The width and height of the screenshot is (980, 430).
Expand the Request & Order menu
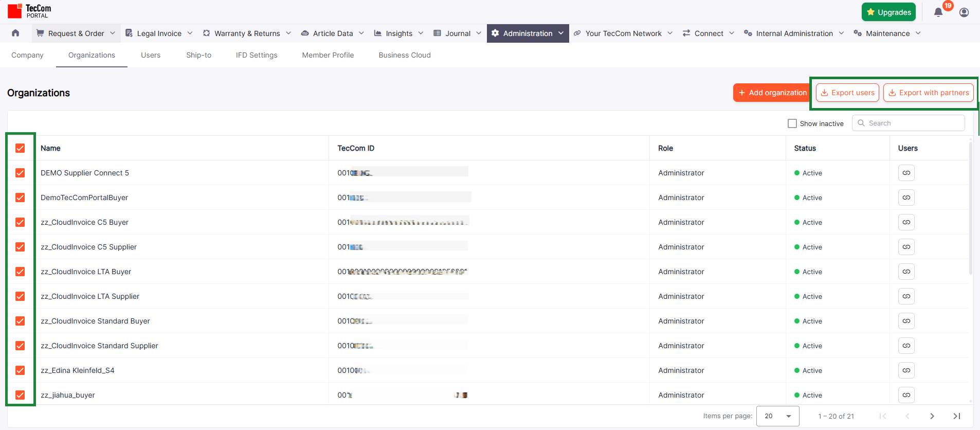point(76,33)
